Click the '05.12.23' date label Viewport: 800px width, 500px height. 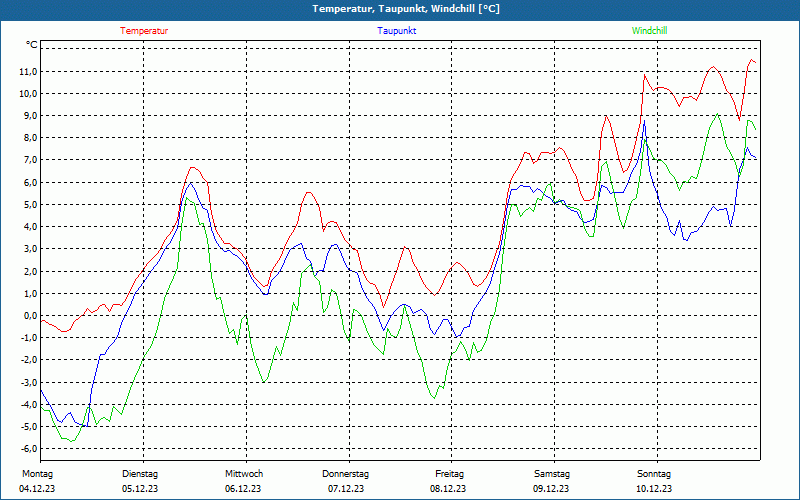coord(140,489)
